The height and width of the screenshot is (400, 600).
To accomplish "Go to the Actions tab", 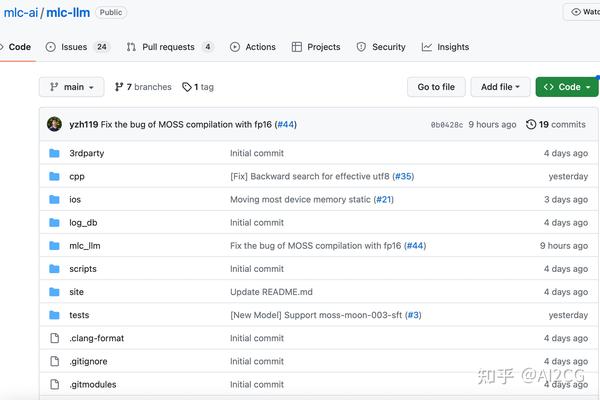I will click(253, 47).
